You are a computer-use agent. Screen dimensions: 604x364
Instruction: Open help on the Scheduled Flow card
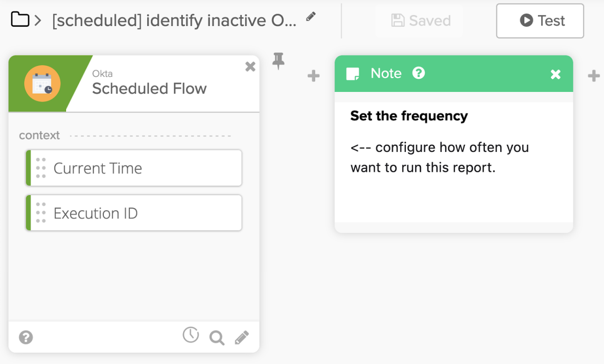point(26,338)
